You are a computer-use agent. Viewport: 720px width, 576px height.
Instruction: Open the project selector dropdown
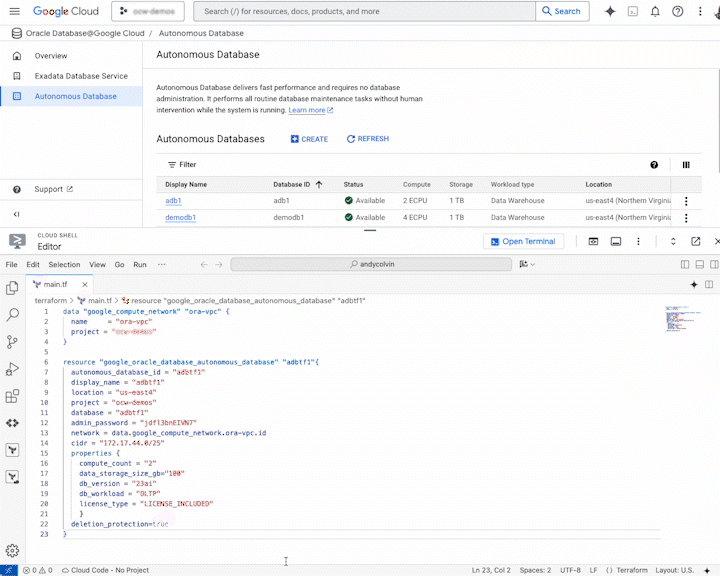tap(146, 11)
